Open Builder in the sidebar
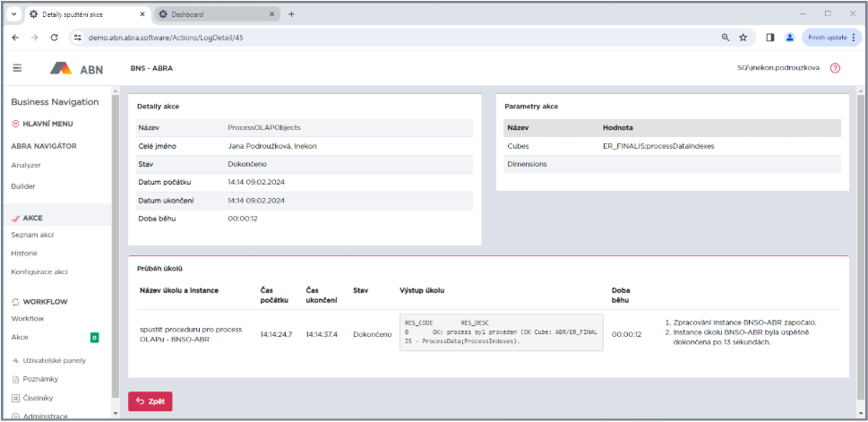Viewport: 868px width, 422px height. 23,186
